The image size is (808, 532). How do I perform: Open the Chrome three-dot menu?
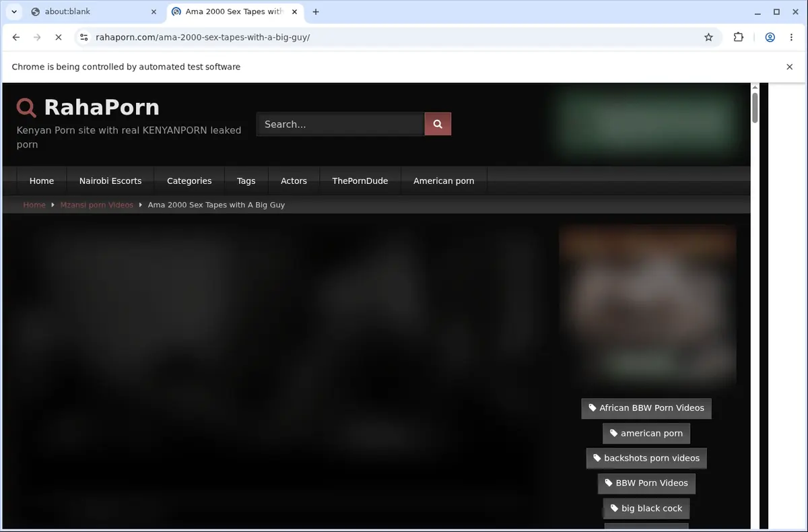point(790,38)
